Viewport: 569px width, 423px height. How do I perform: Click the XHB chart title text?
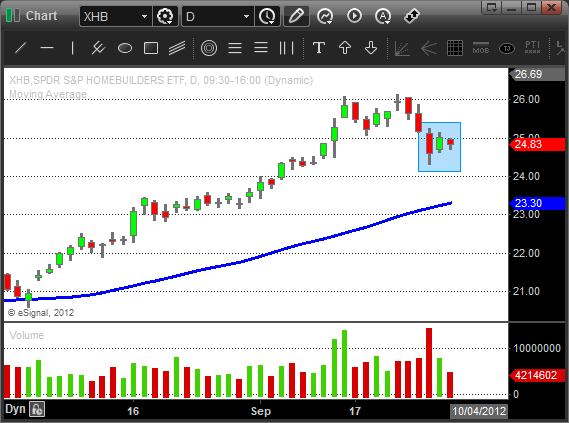pyautogui.click(x=161, y=80)
